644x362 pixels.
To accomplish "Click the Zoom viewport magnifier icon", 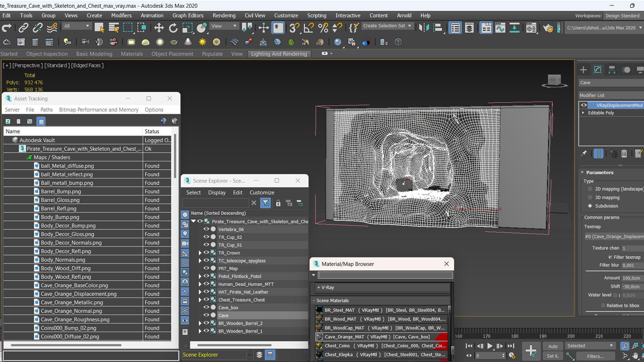I will 625,346.
